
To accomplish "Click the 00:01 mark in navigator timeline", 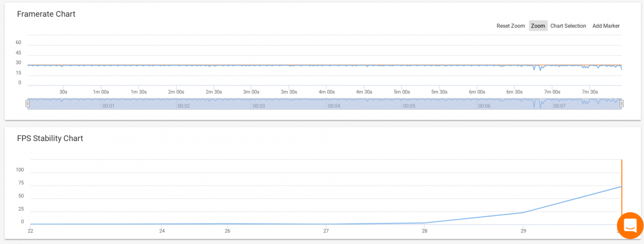I will (108, 106).
